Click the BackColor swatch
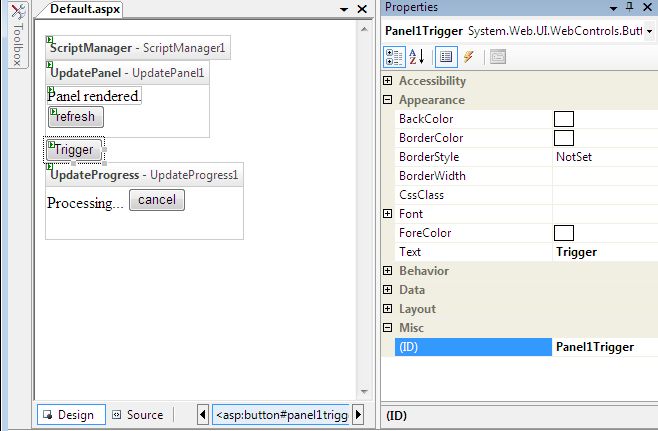Image resolution: width=658 pixels, height=431 pixels. click(564, 119)
